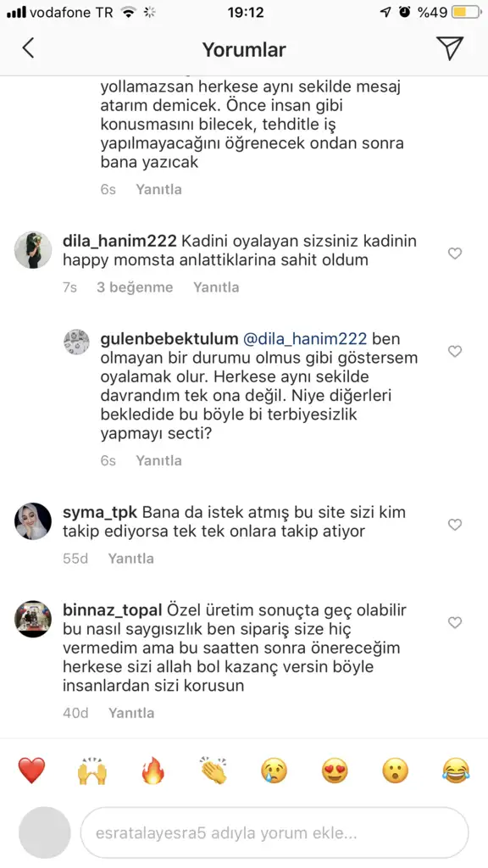
Task: Like binnaz_topal's comment with the heart
Action: 455,623
